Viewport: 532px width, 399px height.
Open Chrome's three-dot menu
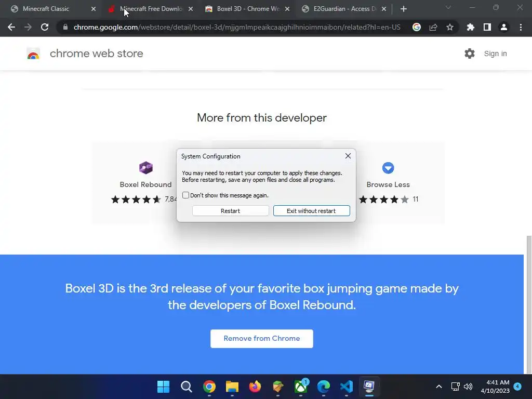521,27
